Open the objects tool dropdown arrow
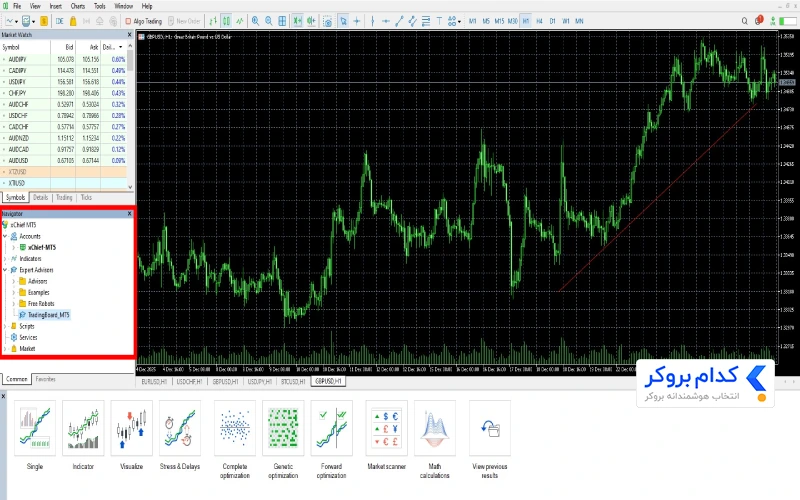This screenshot has width=800, height=500. 459,21
